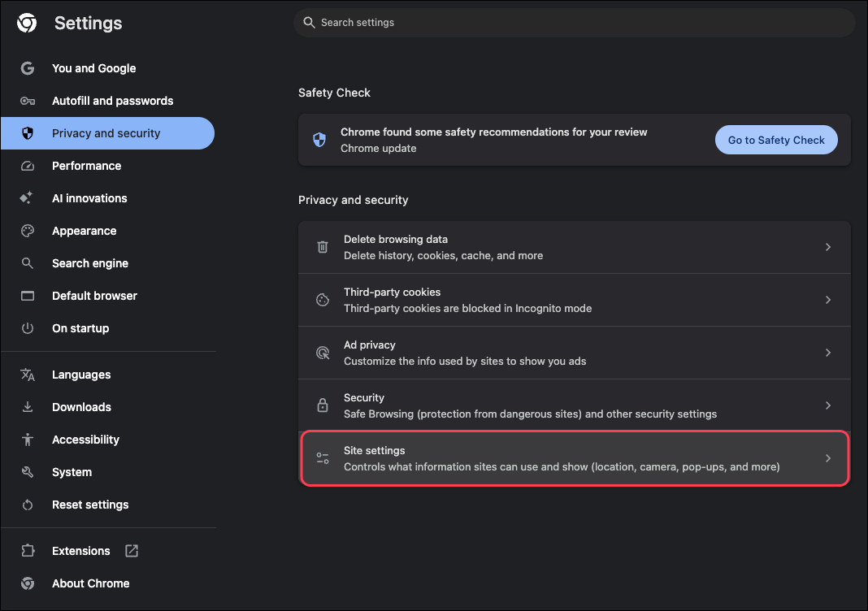Click the external link icon beside Extensions
Image resolution: width=868 pixels, height=611 pixels.
click(132, 551)
